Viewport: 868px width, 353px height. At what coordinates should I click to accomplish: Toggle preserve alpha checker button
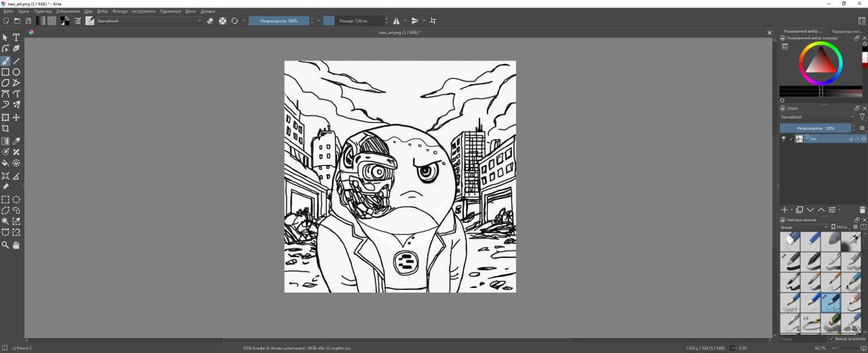222,21
